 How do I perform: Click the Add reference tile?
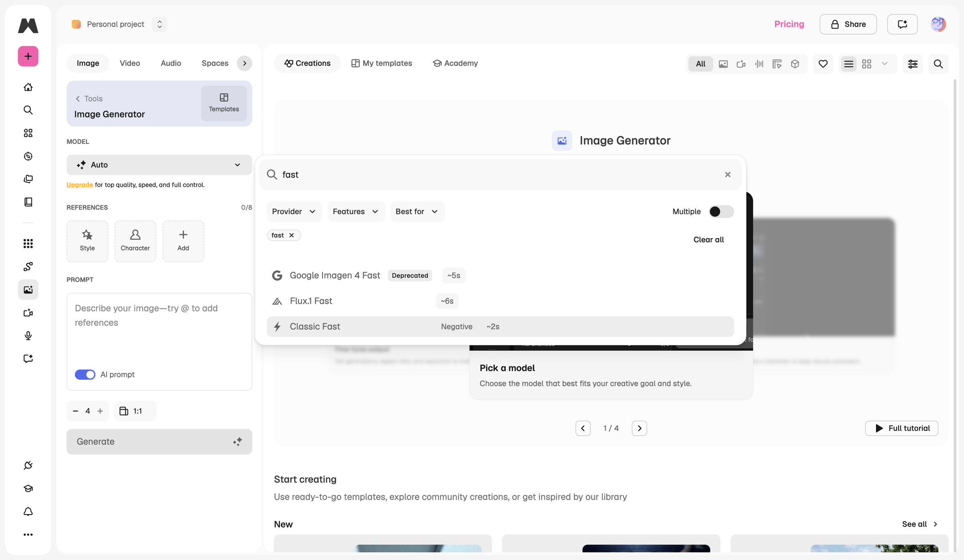(x=183, y=241)
